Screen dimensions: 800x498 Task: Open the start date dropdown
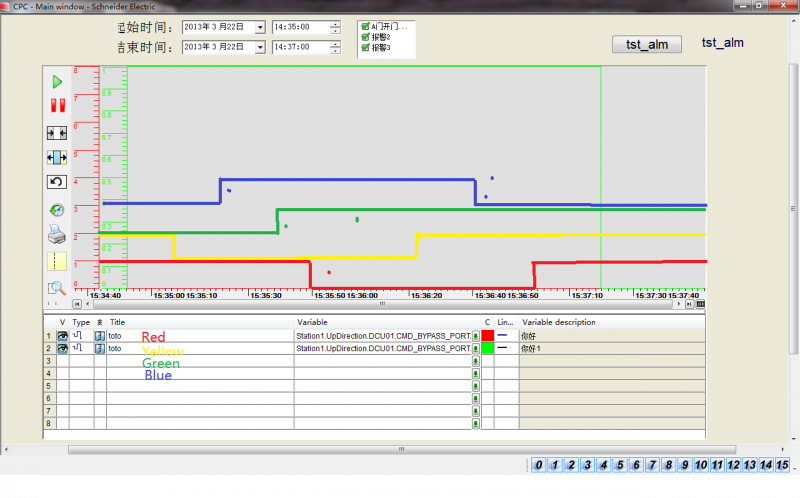pos(260,27)
